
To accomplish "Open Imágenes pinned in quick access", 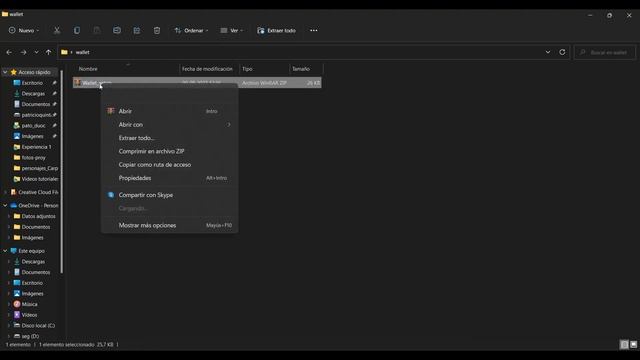I will [32, 136].
